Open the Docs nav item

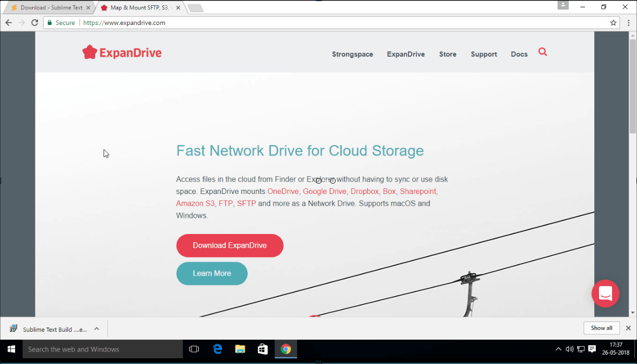(519, 54)
